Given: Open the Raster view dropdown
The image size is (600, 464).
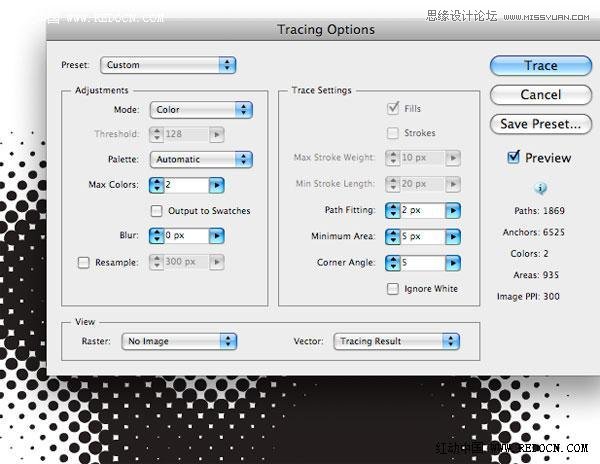Looking at the screenshot, I should coord(180,341).
